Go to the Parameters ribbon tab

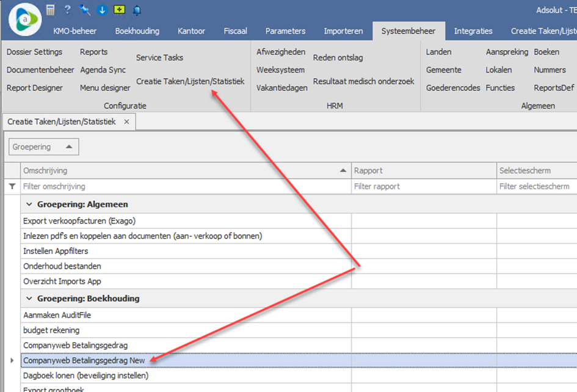click(x=286, y=31)
